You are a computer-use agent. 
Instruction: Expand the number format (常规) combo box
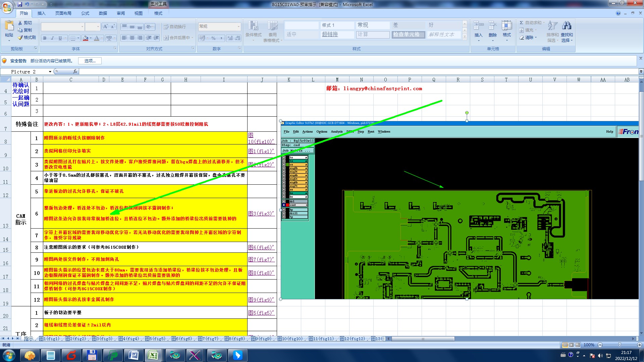(x=238, y=26)
